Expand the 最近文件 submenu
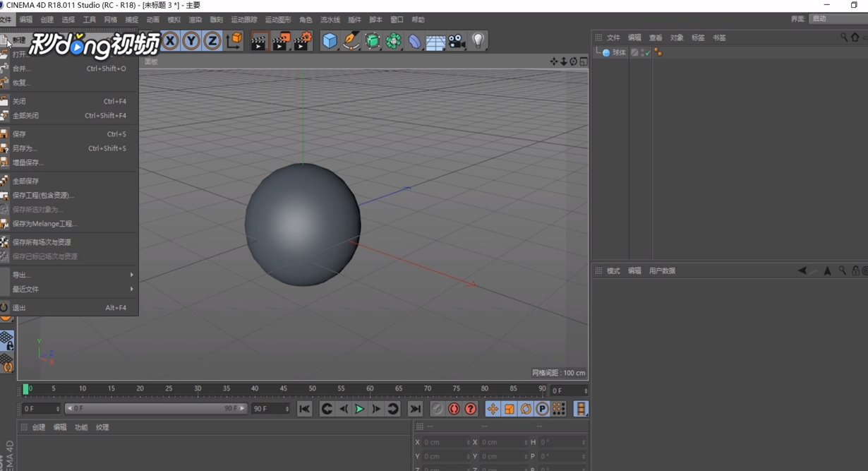The width and height of the screenshot is (868, 471). tap(69, 289)
